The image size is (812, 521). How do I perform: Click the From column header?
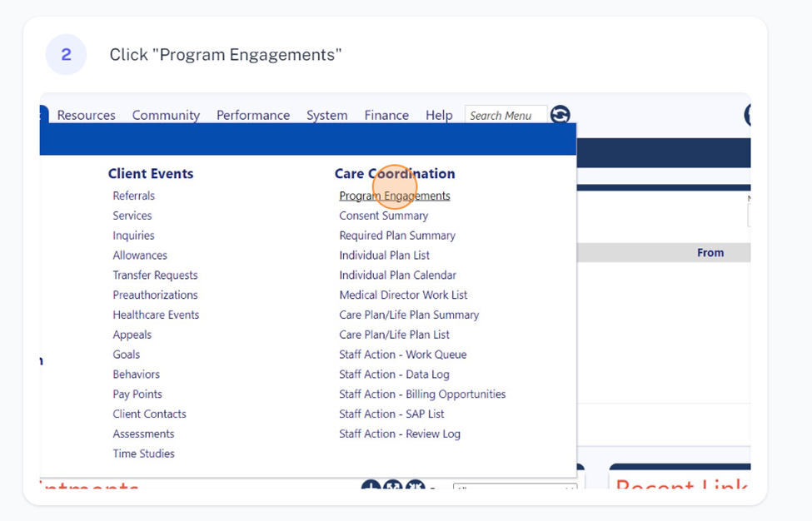pyautogui.click(x=710, y=252)
